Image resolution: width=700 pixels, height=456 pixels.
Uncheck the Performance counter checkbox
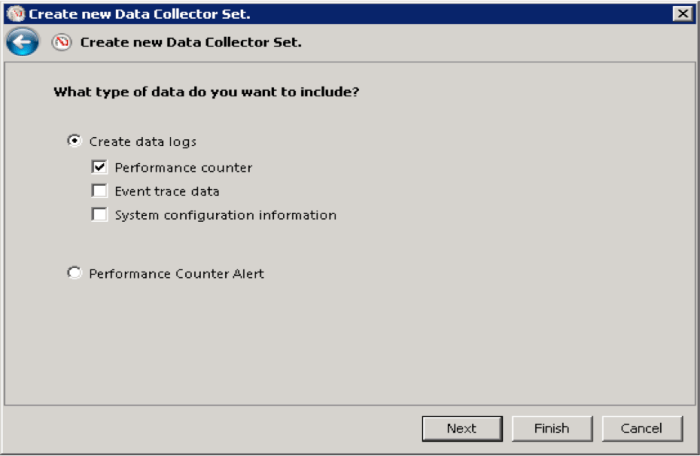pyautogui.click(x=99, y=167)
